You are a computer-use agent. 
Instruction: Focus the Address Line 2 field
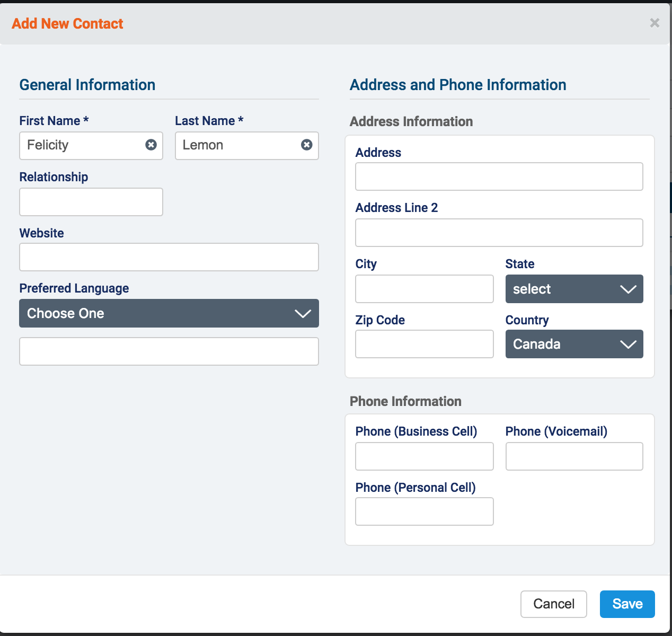click(499, 233)
